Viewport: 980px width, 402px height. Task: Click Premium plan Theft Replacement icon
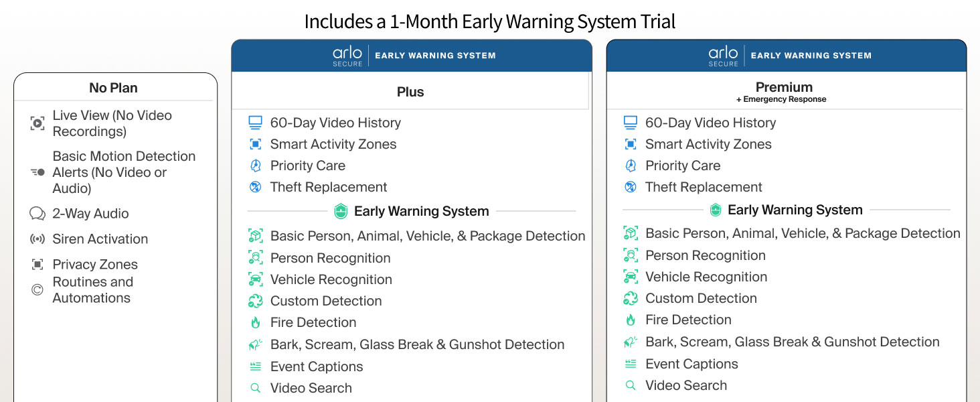pyautogui.click(x=630, y=187)
